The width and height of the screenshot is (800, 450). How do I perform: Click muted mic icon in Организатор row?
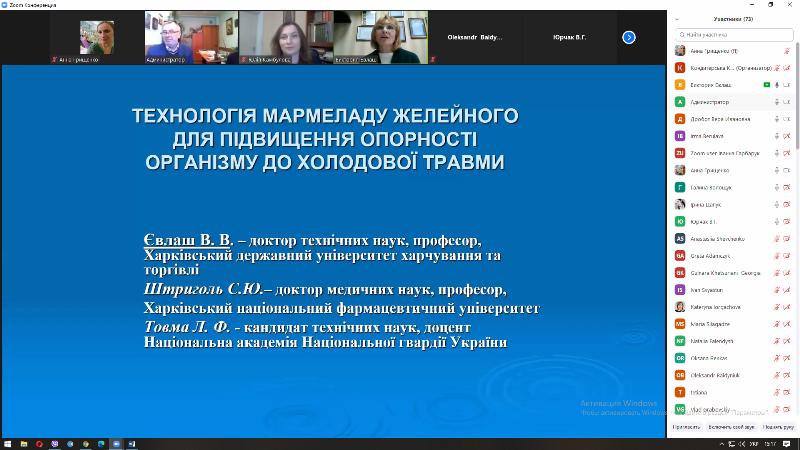pos(777,68)
